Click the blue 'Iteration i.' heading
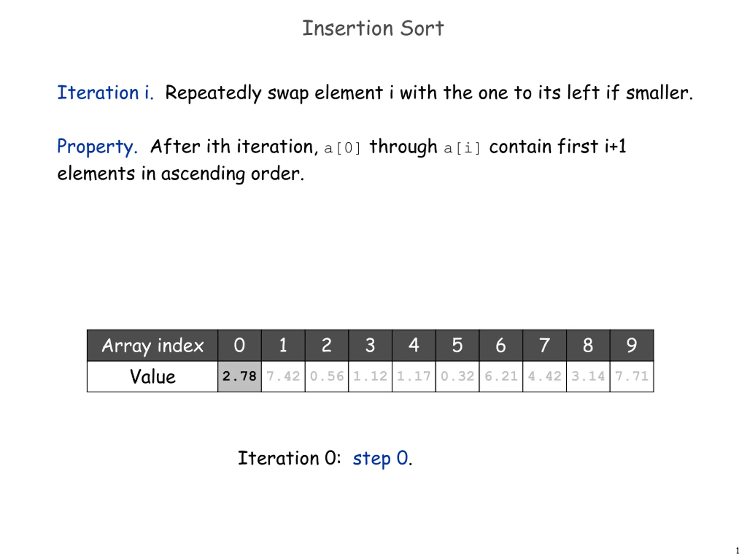Image resolution: width=747 pixels, height=560 pixels. (105, 92)
